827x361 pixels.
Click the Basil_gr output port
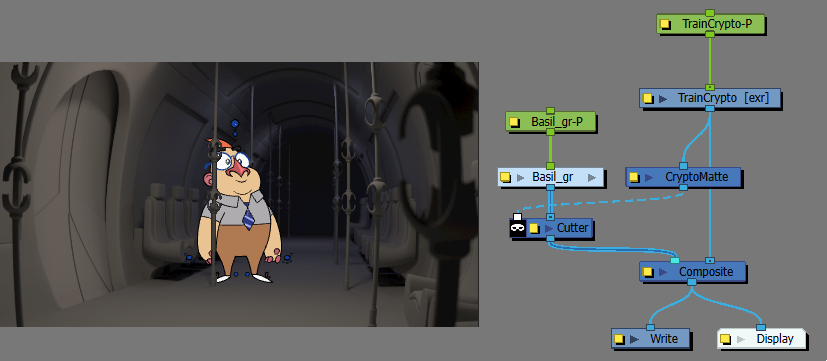click(550, 187)
